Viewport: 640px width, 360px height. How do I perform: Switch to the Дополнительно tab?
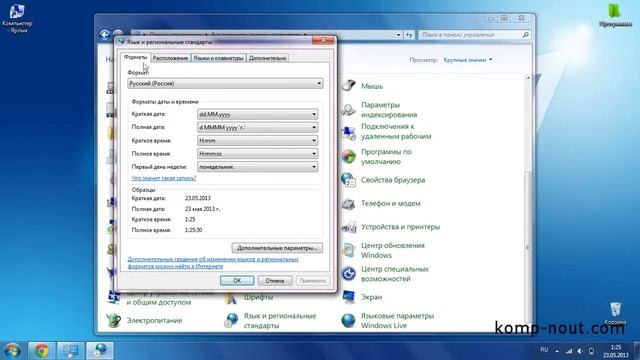267,58
